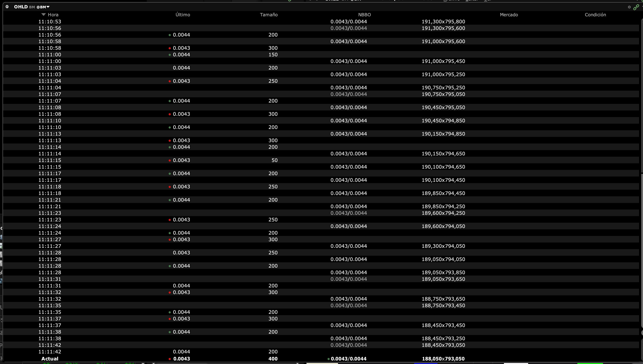This screenshot has height=364, width=643.
Task: Select market size 189,850x794,250
Action: 443,206
